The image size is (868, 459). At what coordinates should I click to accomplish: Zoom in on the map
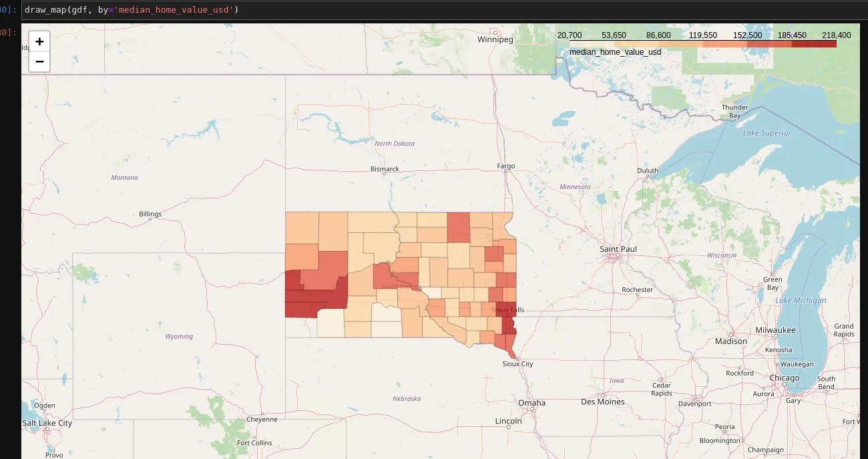pos(39,41)
